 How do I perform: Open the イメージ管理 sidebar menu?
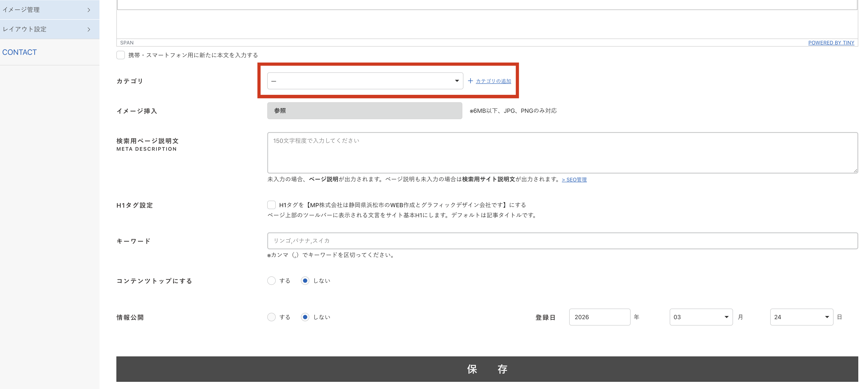tap(21, 10)
